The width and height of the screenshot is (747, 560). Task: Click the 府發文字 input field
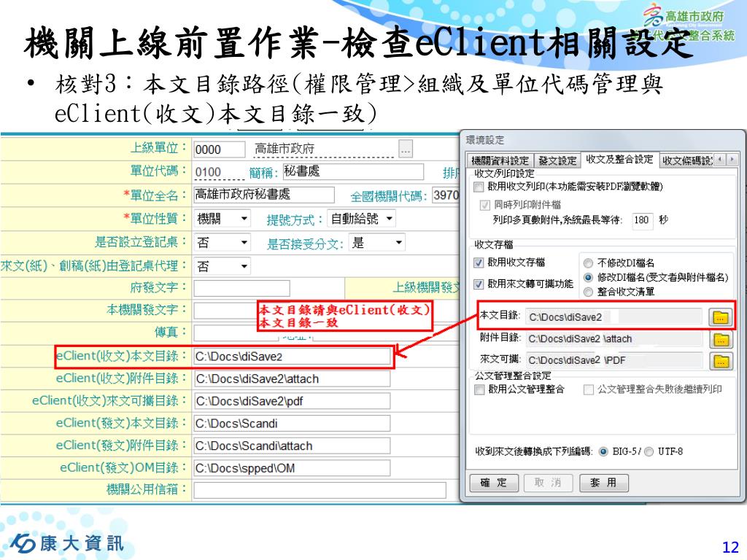pos(241,288)
